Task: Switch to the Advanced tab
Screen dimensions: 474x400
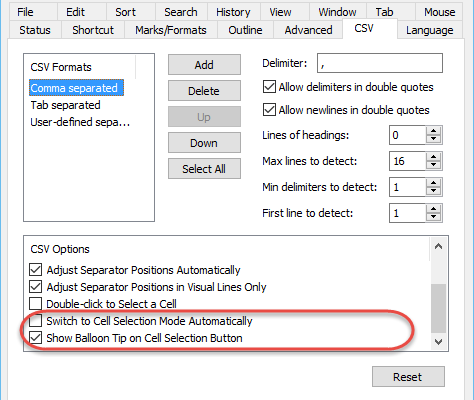Action: coord(308,30)
